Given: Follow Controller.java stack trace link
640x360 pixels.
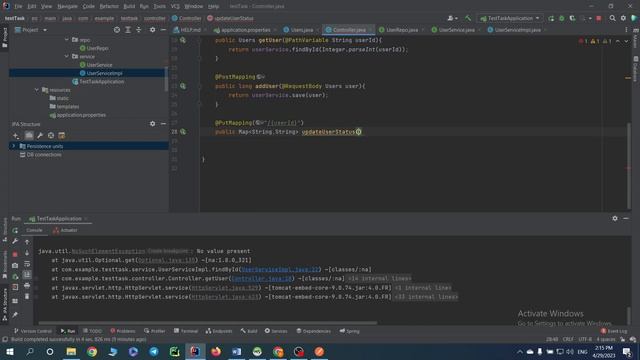Looking at the screenshot, I should (x=262, y=279).
